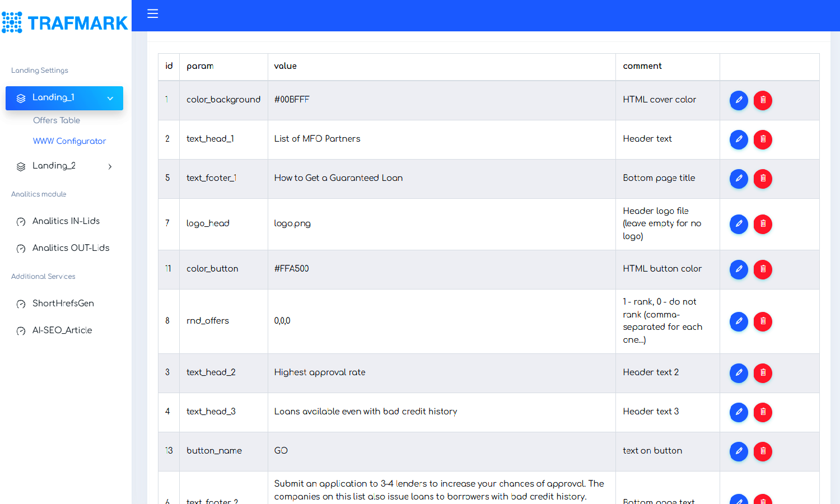Screen dimensions: 840x504
Task: Open Analitics OUT-Lids section
Action: click(x=71, y=248)
